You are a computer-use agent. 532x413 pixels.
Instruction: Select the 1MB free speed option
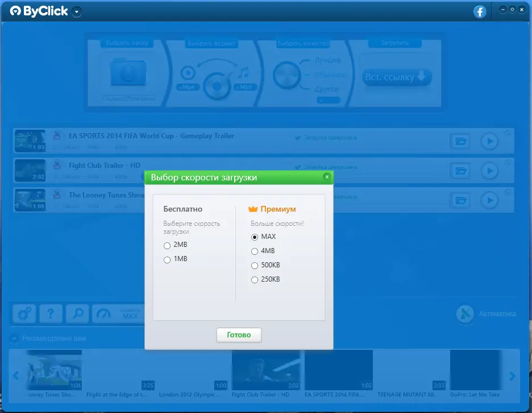[167, 259]
